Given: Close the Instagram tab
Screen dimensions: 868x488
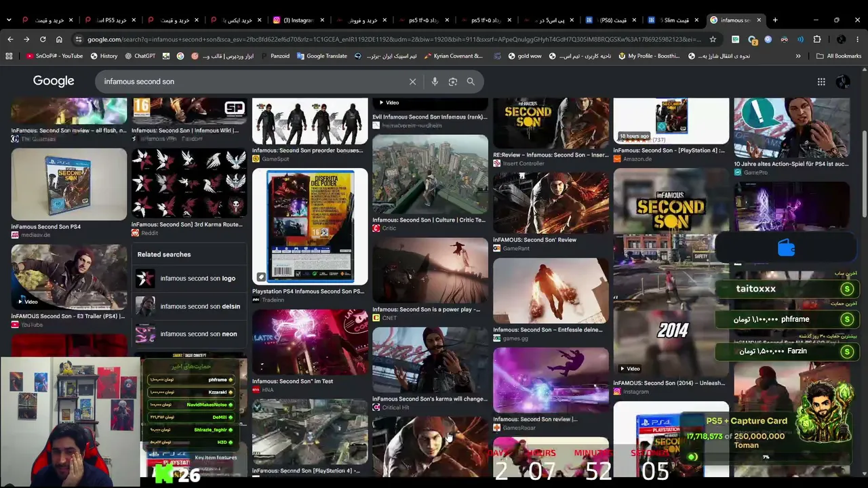Looking at the screenshot, I should tap(322, 20).
